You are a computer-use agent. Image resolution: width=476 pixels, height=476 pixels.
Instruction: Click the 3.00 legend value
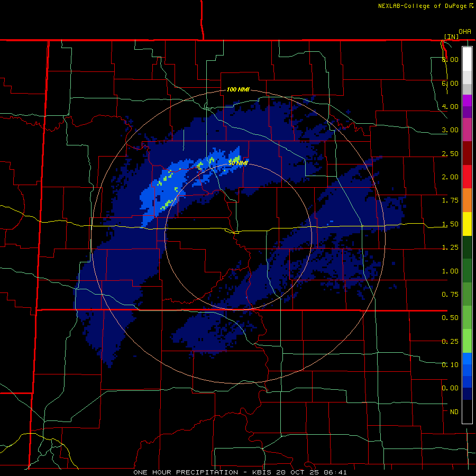[x=450, y=130]
